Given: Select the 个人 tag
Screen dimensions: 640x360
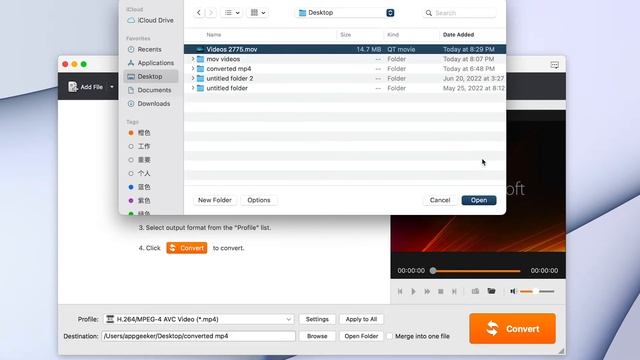Looking at the screenshot, I should [x=139, y=173].
